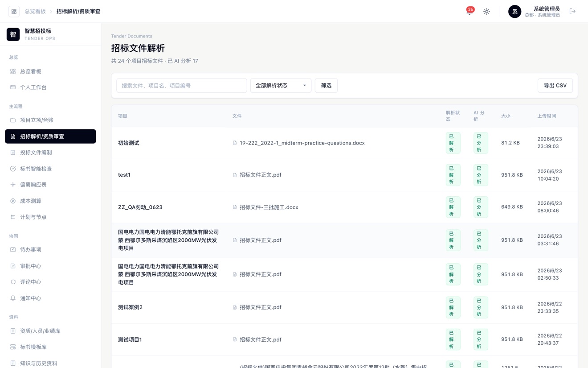Click the 导出 CSV button

pyautogui.click(x=555, y=86)
